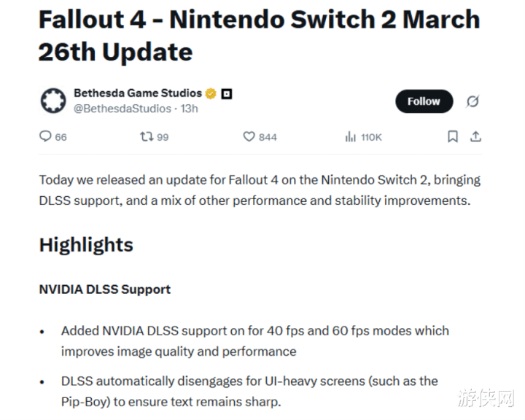Screen dimensions: 525x420
Task: Click the bullet about 40 fps and 60 fps modes
Action: 254,341
